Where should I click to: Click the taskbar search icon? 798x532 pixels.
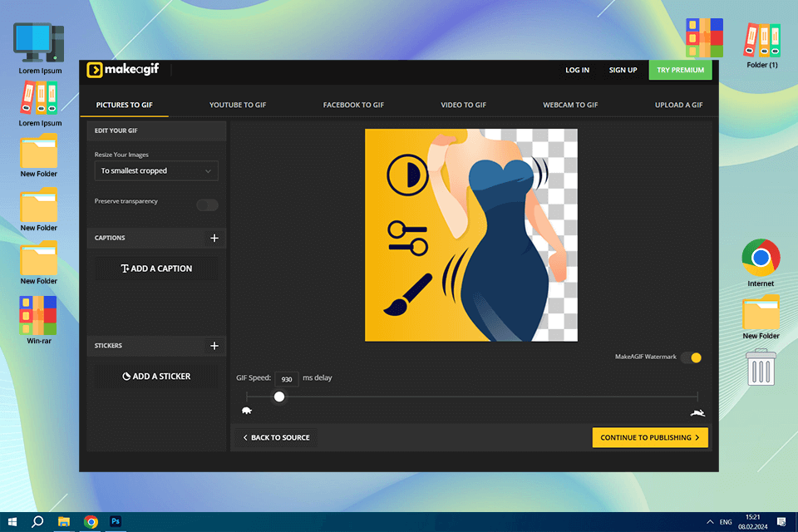37,522
